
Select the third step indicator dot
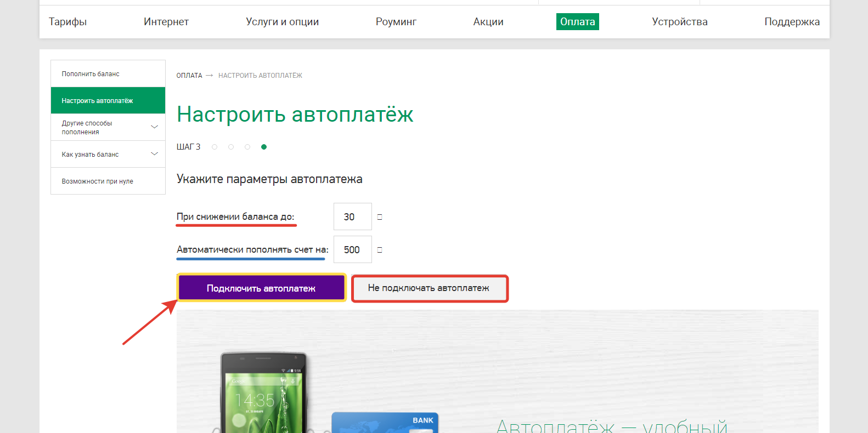click(247, 147)
